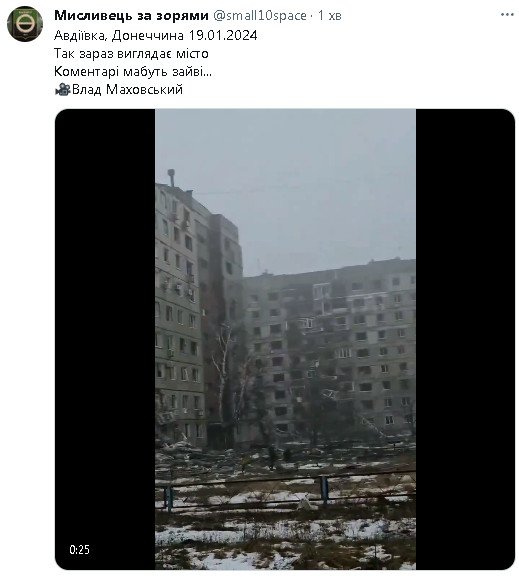Click the damaged right apartment block in video
The height and width of the screenshot is (577, 519).
coord(329,351)
